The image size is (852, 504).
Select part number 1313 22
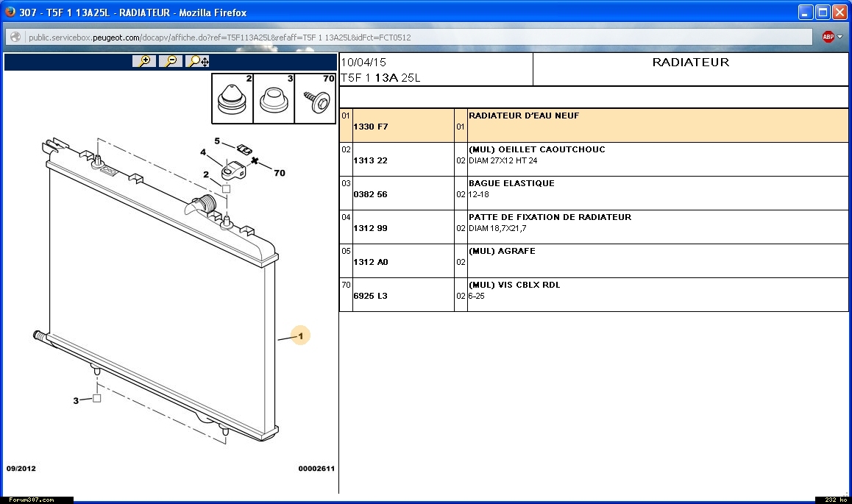click(x=371, y=160)
